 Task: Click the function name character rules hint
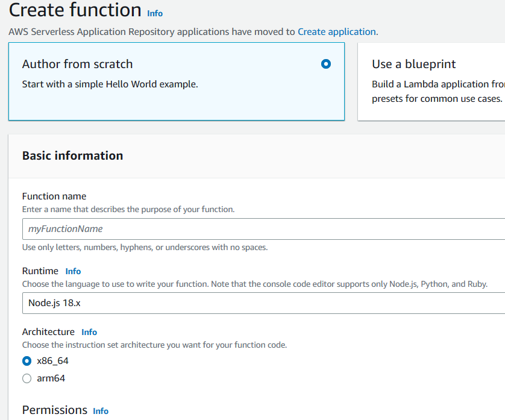click(x=145, y=247)
